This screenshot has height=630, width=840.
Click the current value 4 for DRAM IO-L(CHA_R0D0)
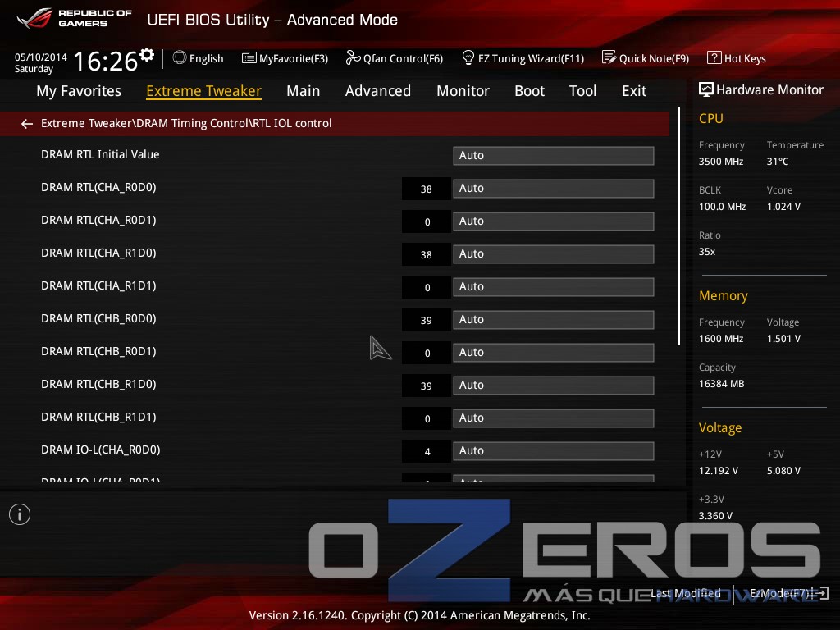click(x=427, y=452)
